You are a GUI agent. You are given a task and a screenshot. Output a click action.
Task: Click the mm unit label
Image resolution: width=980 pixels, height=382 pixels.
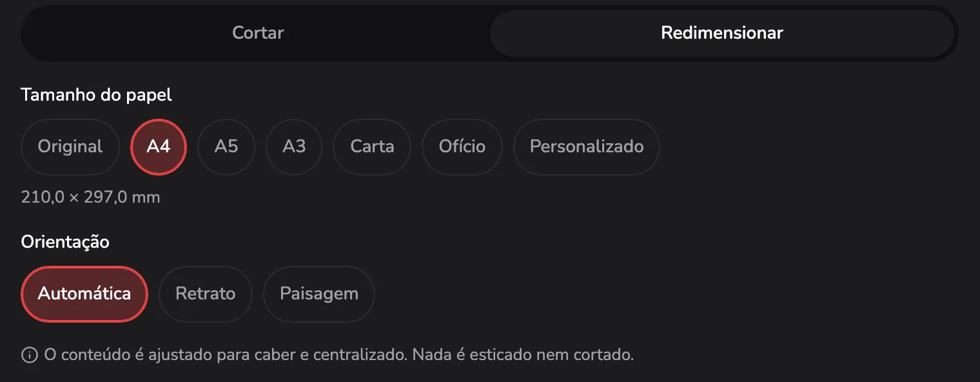click(x=146, y=198)
